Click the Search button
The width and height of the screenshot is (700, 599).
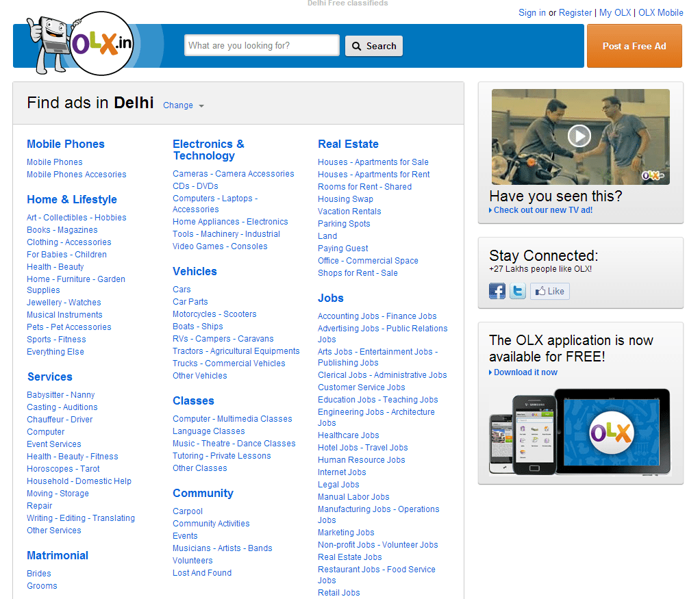click(x=374, y=46)
